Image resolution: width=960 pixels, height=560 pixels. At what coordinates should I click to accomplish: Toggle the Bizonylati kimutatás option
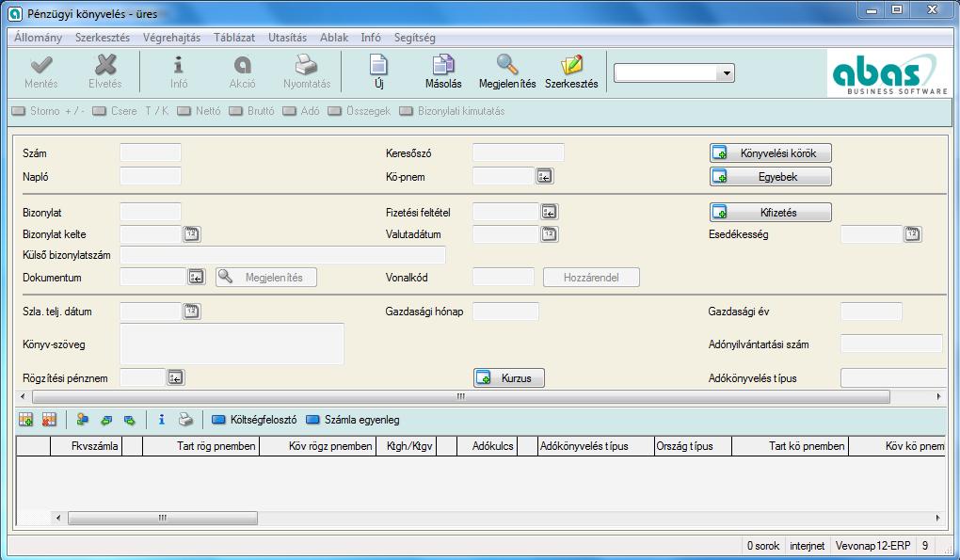tap(453, 111)
